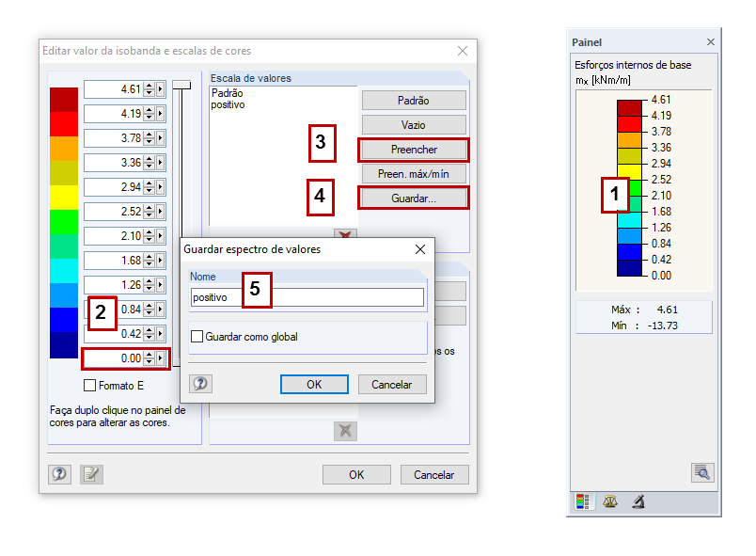Click the Esforços internos de base label
The image size is (756, 556).
(633, 65)
